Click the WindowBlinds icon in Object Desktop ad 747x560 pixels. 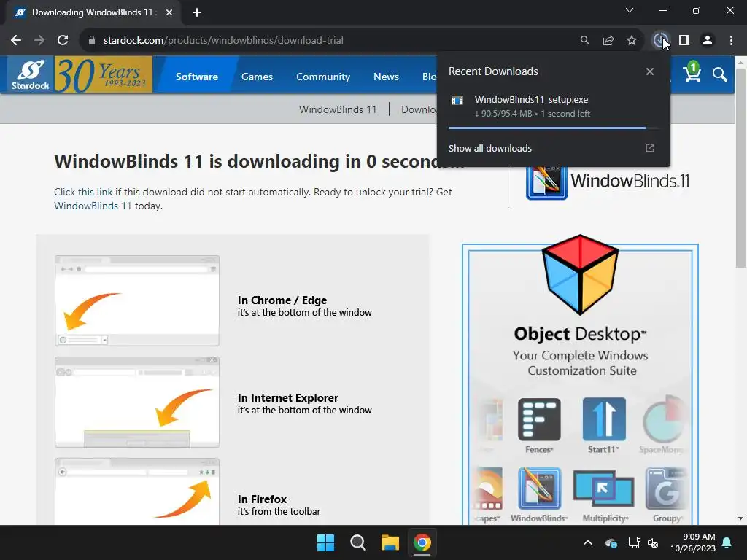click(539, 488)
